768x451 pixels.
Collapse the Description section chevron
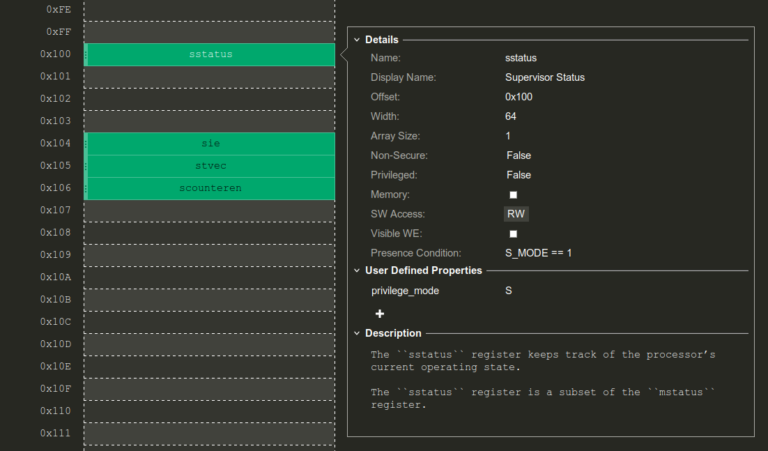(357, 333)
